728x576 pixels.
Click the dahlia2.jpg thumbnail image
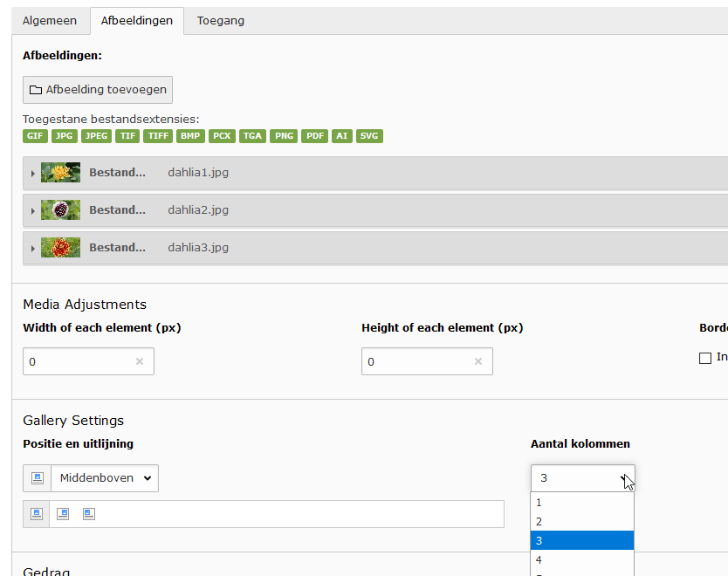click(60, 210)
